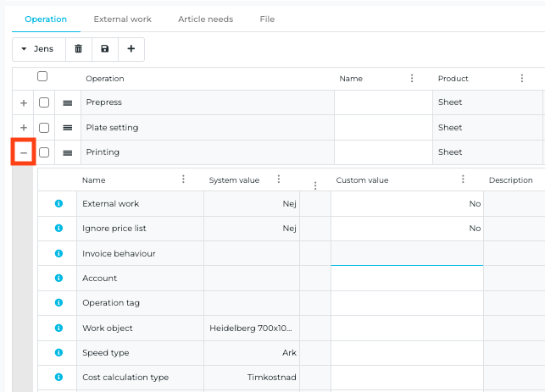The width and height of the screenshot is (545, 392).
Task: Toggle the select-all checkbox in header
Action: point(42,77)
